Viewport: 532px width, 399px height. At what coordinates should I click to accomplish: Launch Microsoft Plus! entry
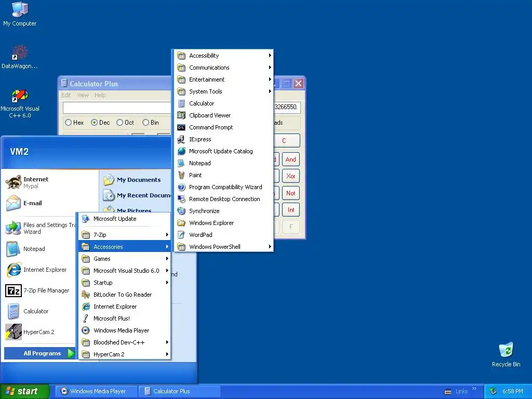tap(124, 318)
